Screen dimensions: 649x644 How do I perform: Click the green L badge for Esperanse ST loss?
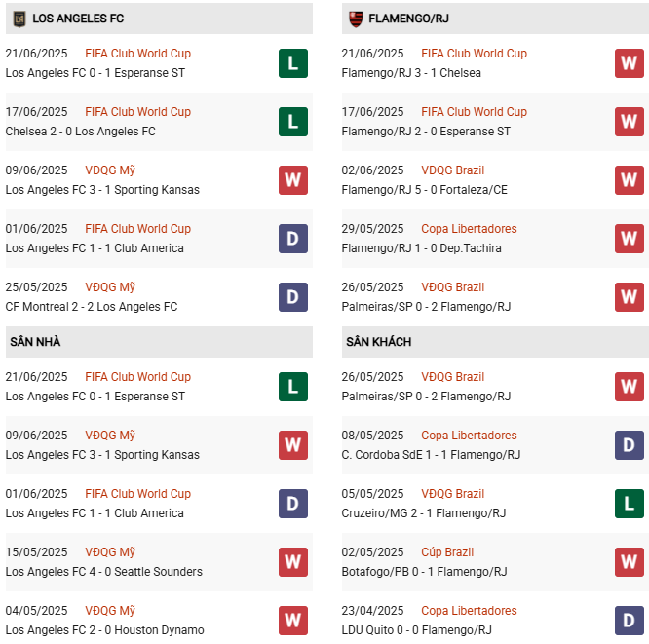292,63
